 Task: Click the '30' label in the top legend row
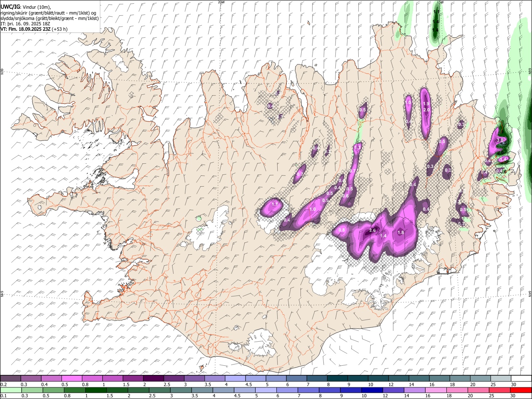pyautogui.click(x=513, y=384)
